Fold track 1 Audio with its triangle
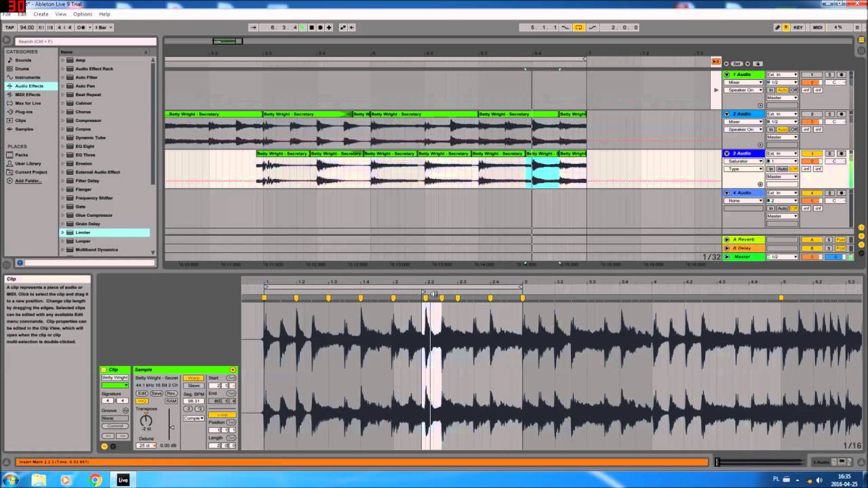Screen dimensions: 868x488 pyautogui.click(x=727, y=75)
